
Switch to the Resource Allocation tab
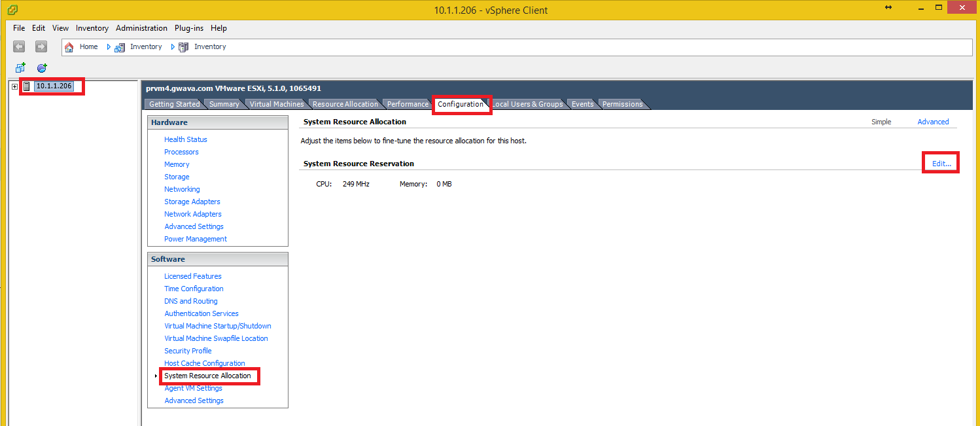345,104
